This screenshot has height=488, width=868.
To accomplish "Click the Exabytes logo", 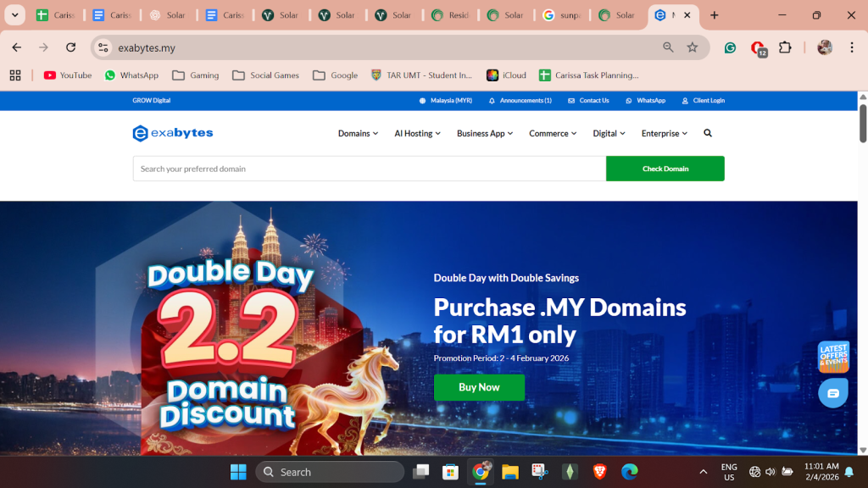I will pyautogui.click(x=173, y=133).
